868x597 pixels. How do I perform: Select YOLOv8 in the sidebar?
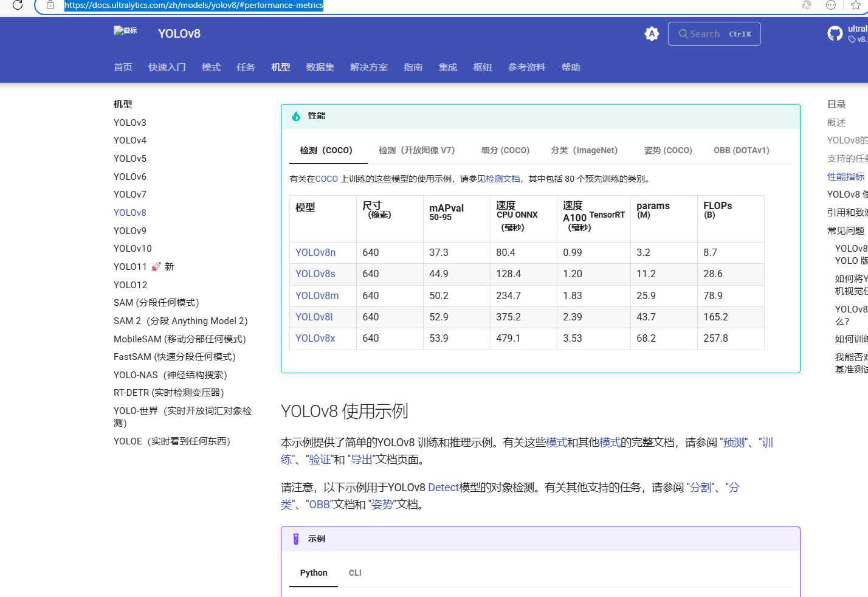130,213
